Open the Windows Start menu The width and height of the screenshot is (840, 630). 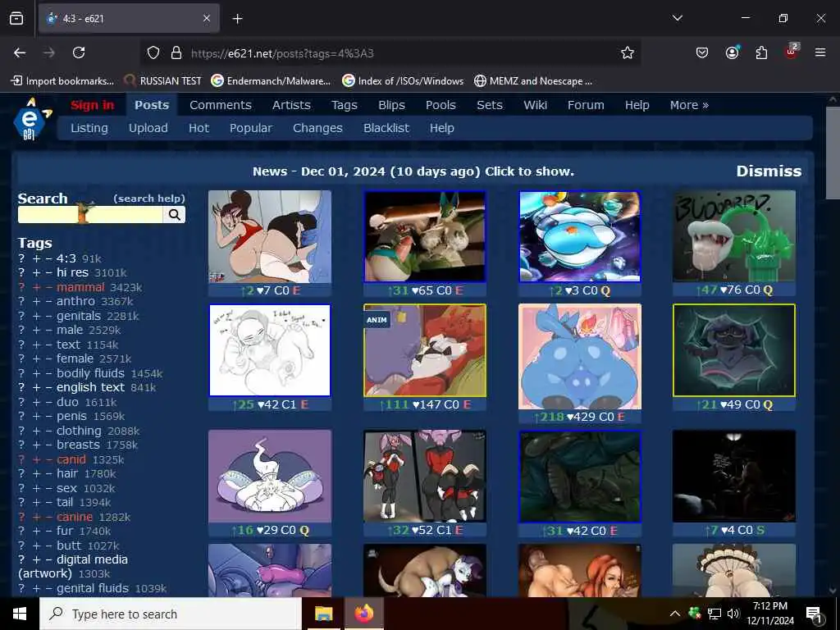[x=20, y=614]
